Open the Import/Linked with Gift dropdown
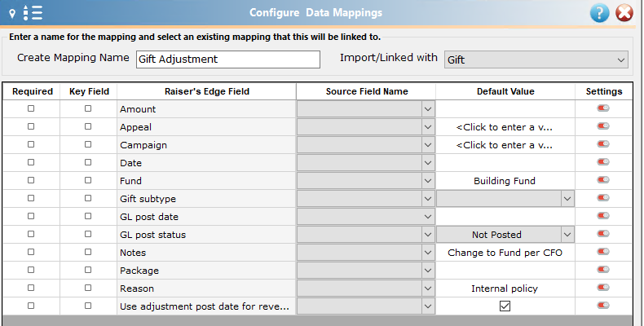 click(536, 59)
